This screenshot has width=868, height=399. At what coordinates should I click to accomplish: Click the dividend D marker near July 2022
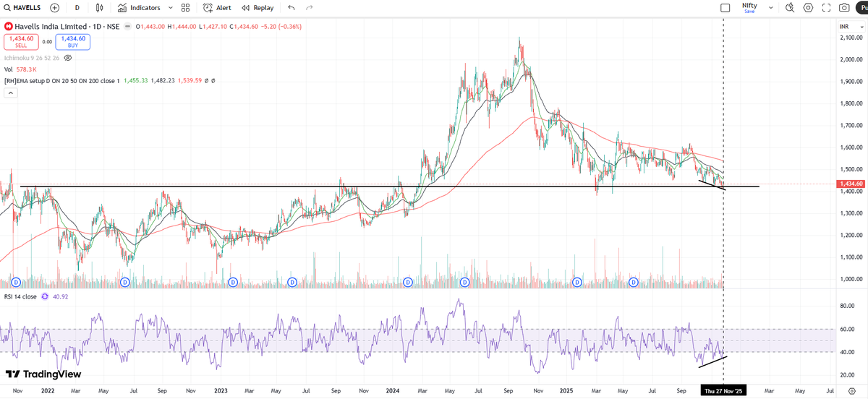tap(124, 281)
